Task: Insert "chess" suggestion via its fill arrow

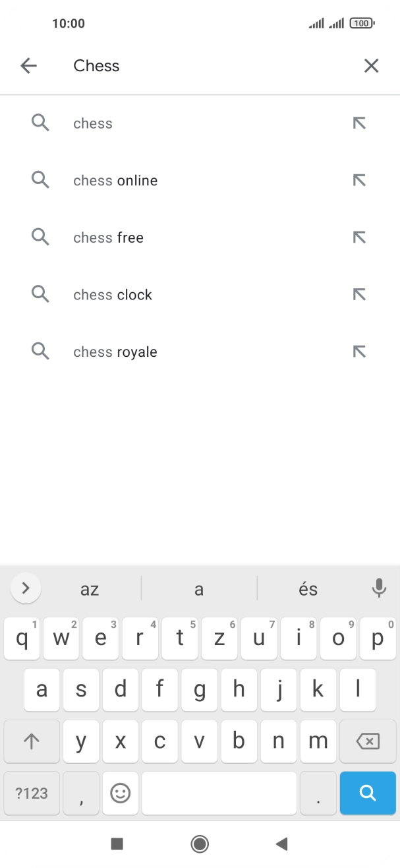Action: (359, 123)
